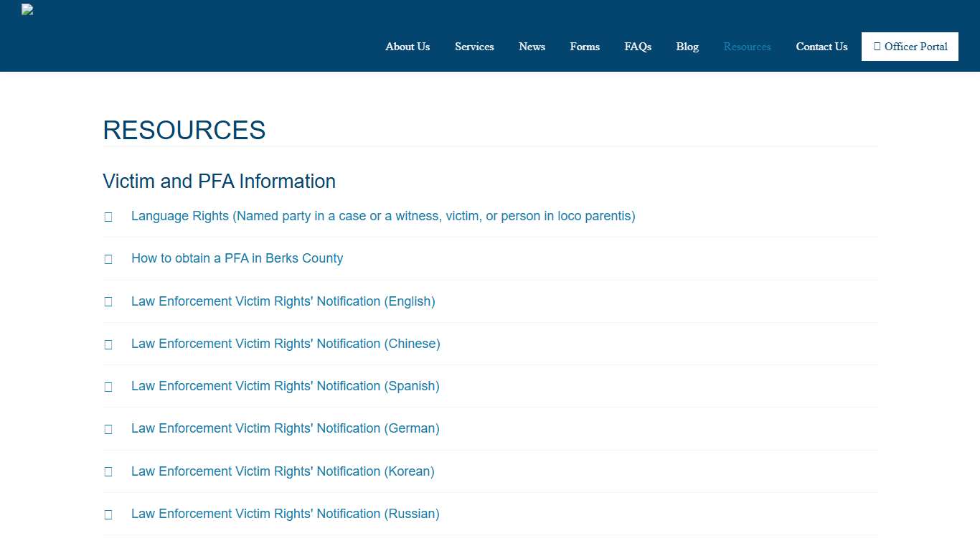This screenshot has width=980, height=551.
Task: Switch to the Forms page
Action: click(585, 47)
